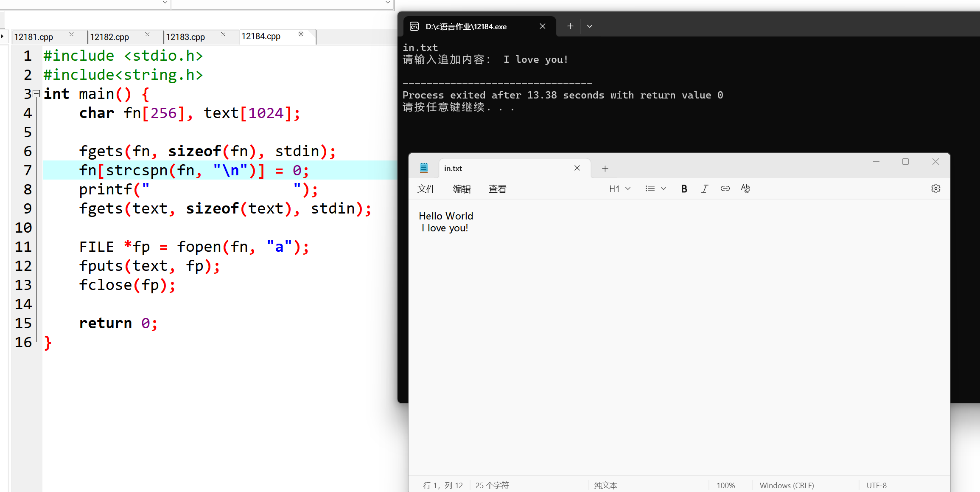Add a new Notepad tab
This screenshot has width=980, height=492.
pos(605,169)
